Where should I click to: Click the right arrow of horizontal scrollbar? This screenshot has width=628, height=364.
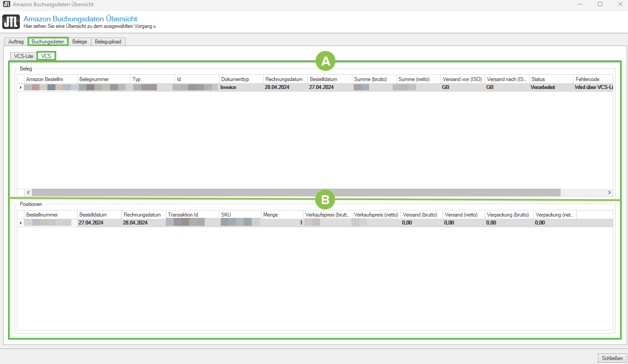coord(609,192)
